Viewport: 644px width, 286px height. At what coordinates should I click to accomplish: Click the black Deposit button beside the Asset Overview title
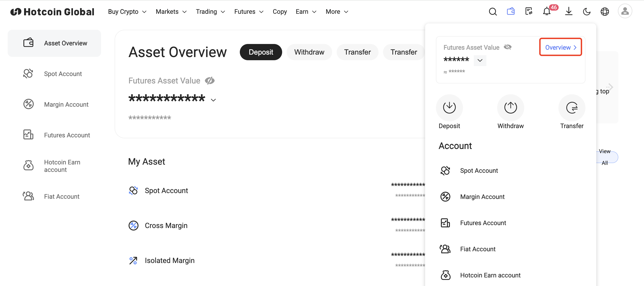click(261, 52)
